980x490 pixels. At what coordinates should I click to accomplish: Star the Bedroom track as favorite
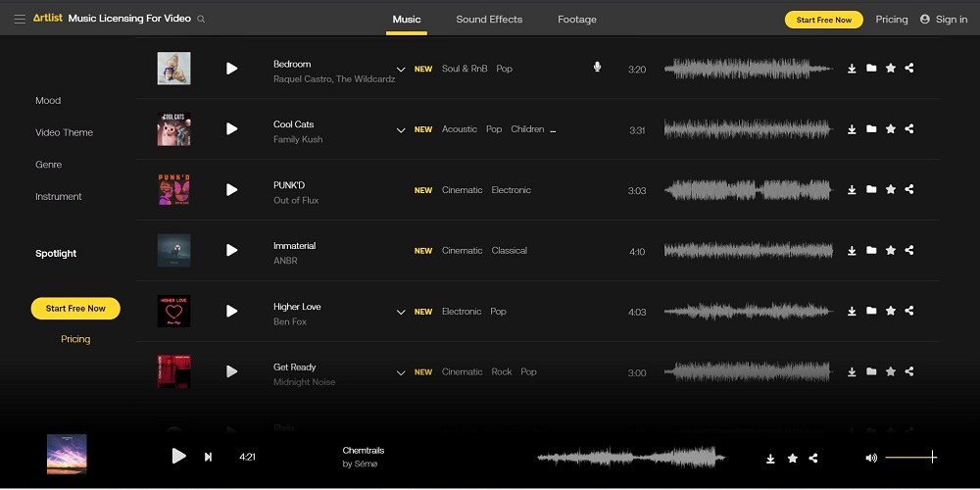pos(891,69)
